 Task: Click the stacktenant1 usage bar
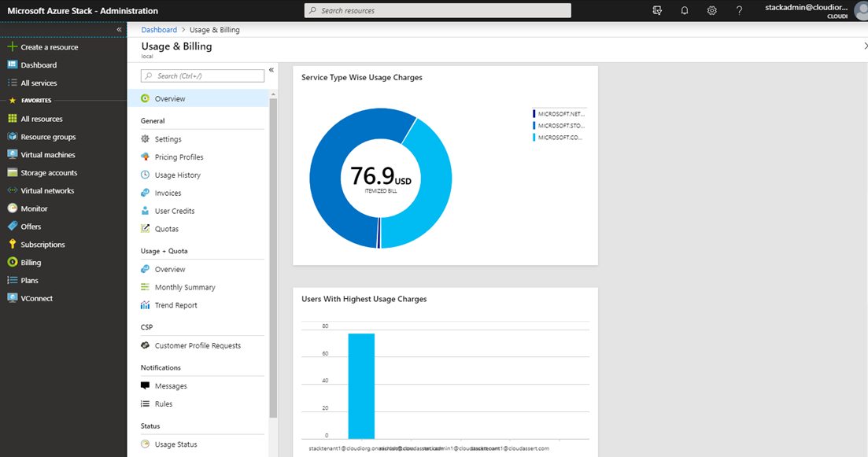[361, 386]
